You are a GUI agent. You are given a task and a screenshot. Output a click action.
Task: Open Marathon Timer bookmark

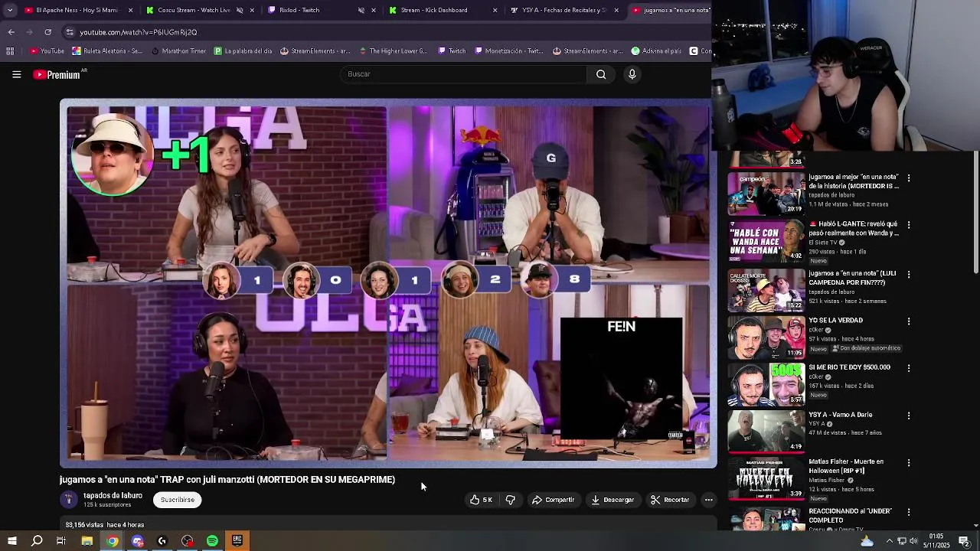178,51
